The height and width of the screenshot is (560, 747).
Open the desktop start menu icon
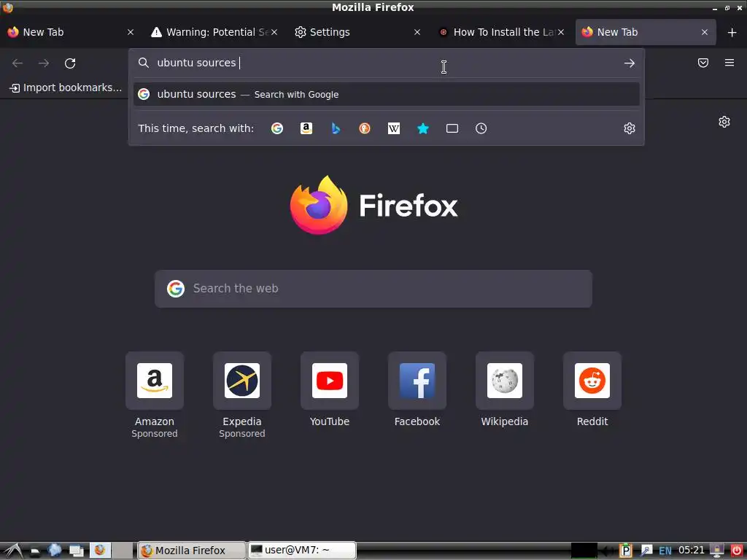point(13,551)
